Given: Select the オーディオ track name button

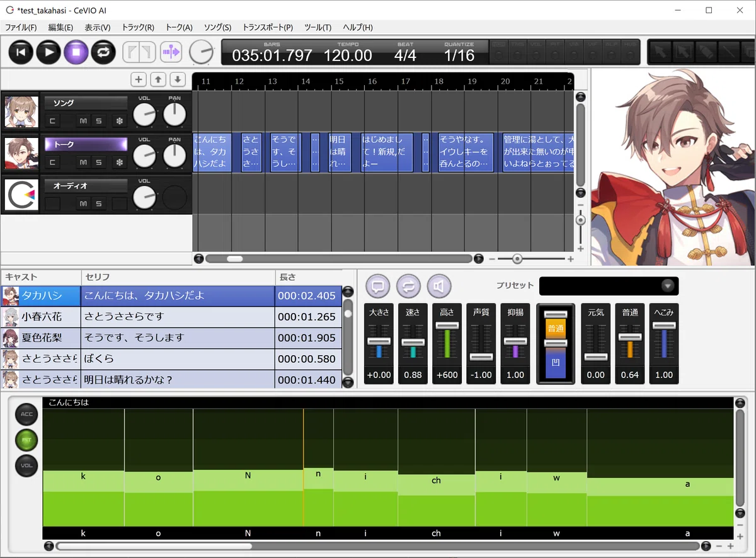Looking at the screenshot, I should (x=86, y=186).
